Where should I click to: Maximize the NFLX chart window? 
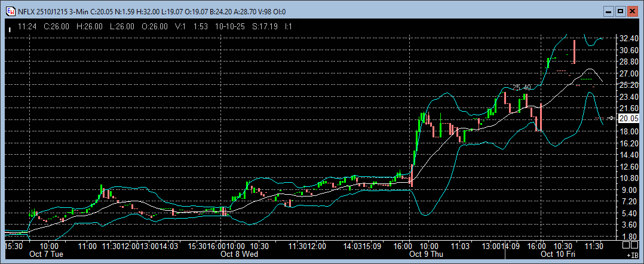(620, 11)
